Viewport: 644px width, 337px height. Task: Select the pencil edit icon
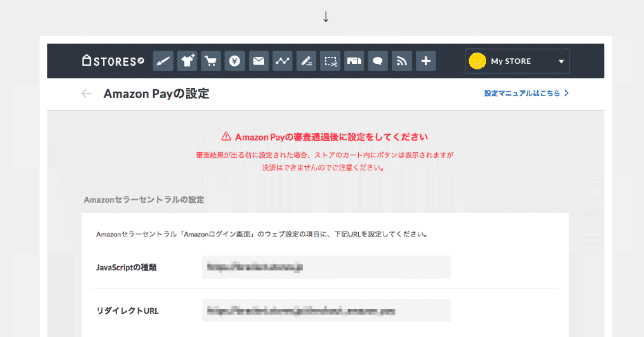coord(306,61)
